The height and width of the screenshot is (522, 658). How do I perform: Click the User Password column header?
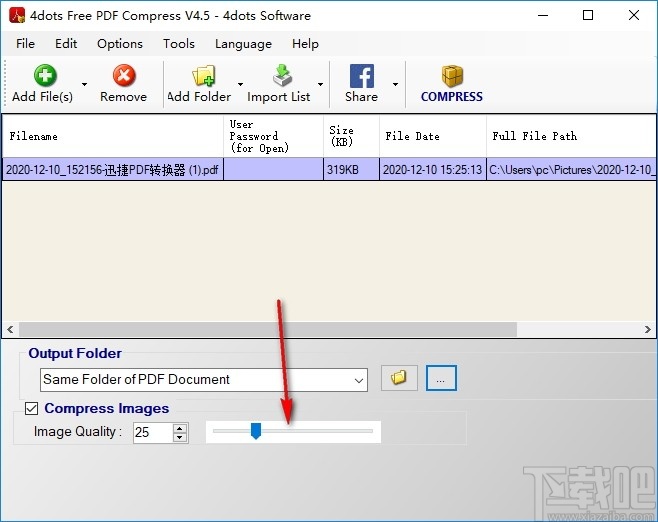coord(273,136)
